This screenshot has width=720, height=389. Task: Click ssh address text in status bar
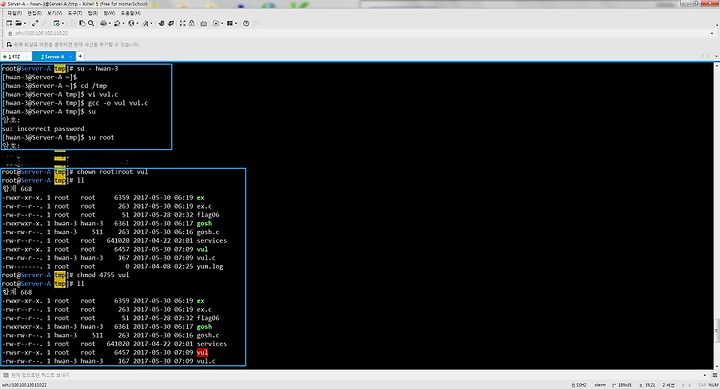24,385
